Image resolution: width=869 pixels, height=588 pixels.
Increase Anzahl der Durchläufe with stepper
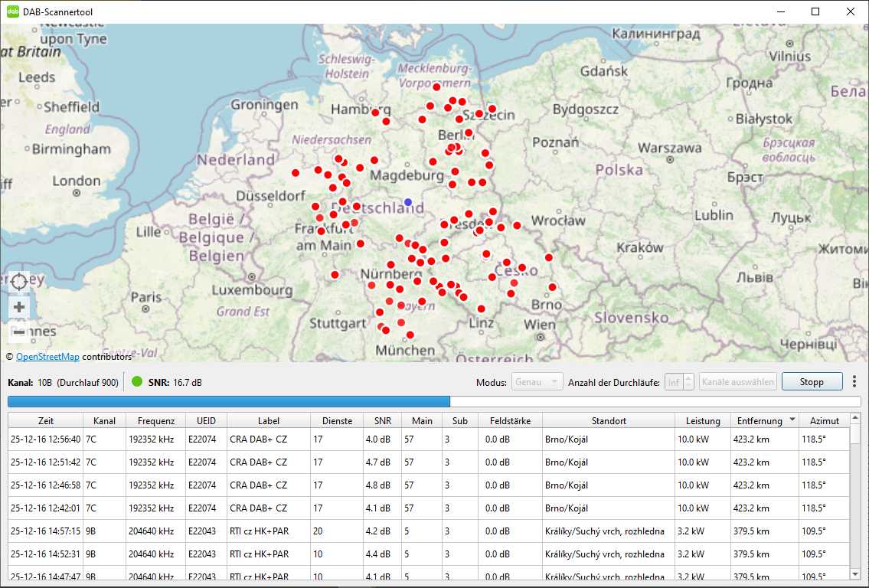click(x=688, y=378)
